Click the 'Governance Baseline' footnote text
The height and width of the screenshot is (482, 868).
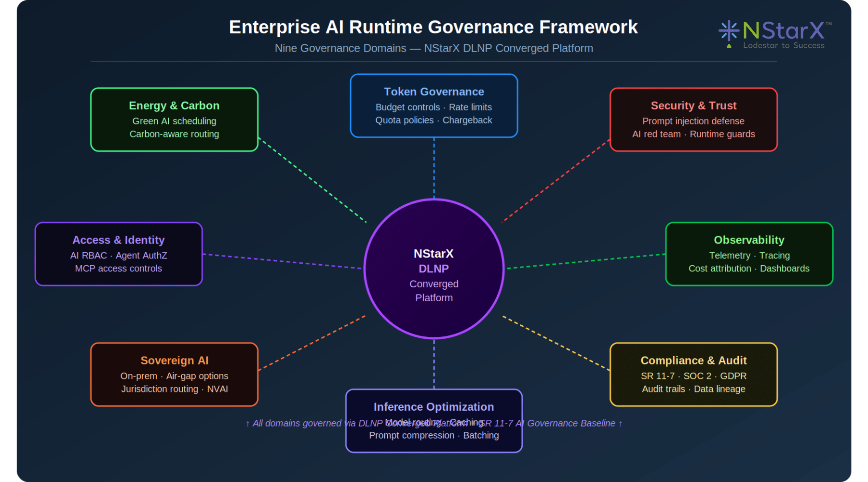[x=571, y=423]
